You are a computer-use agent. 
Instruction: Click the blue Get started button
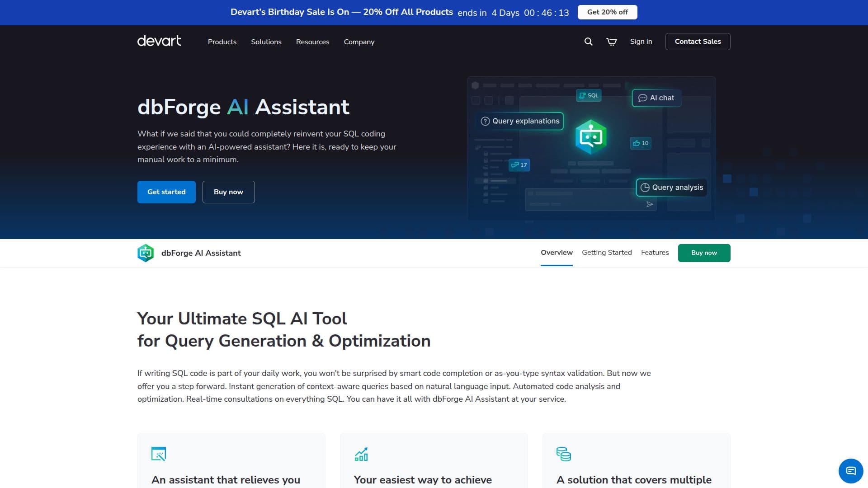pyautogui.click(x=166, y=192)
